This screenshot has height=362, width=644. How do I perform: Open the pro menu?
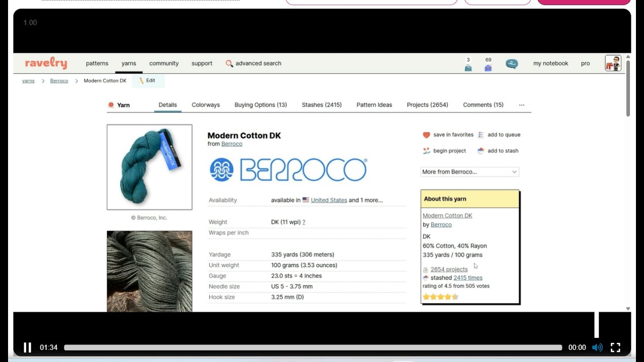585,63
